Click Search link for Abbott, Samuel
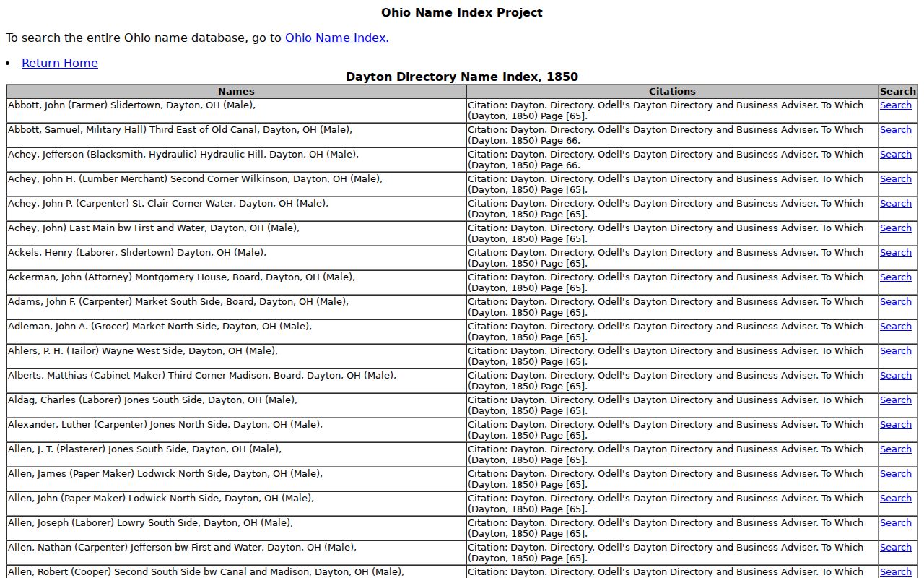924x578 pixels. (x=896, y=130)
